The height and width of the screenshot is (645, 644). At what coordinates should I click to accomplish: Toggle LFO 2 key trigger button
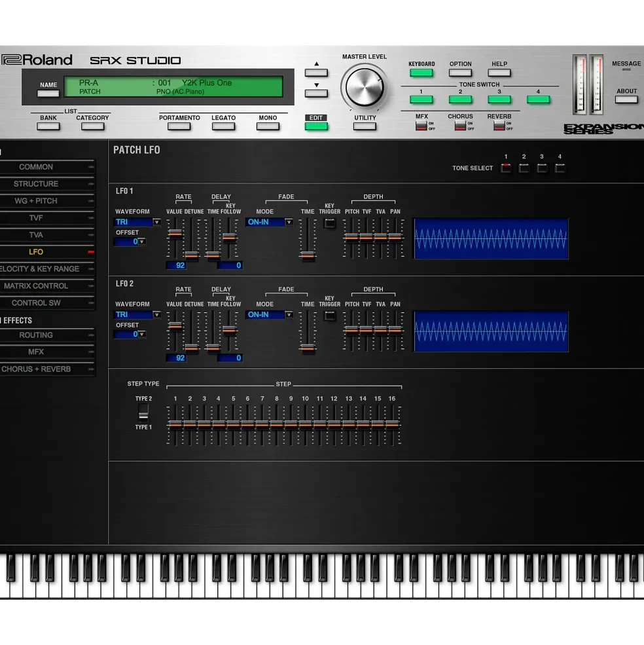(329, 316)
